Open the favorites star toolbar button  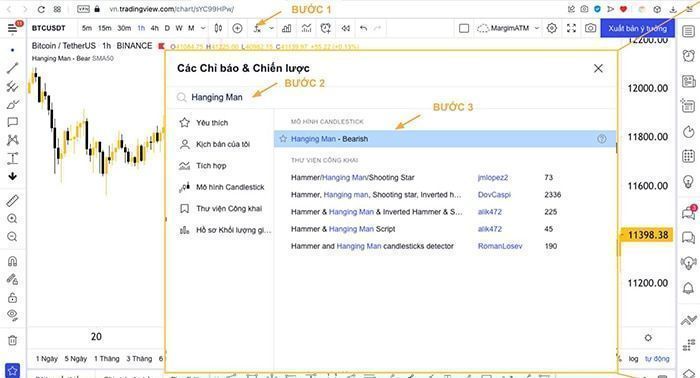(12, 370)
